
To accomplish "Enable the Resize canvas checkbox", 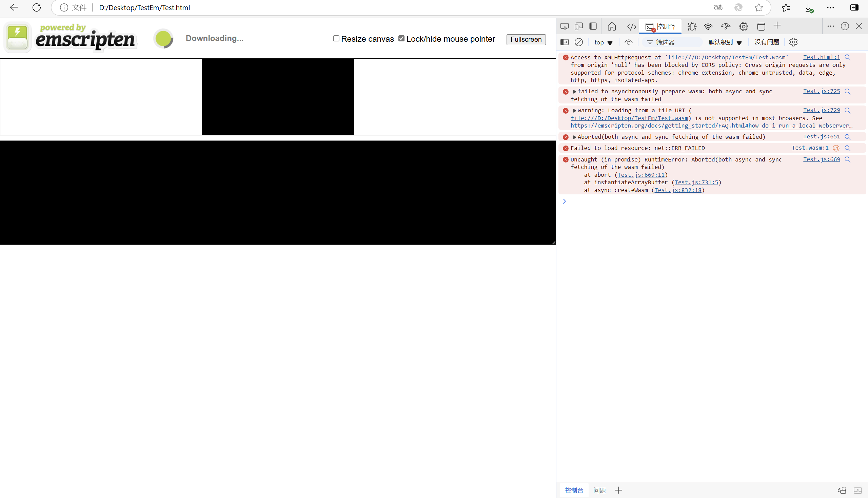I will (336, 38).
